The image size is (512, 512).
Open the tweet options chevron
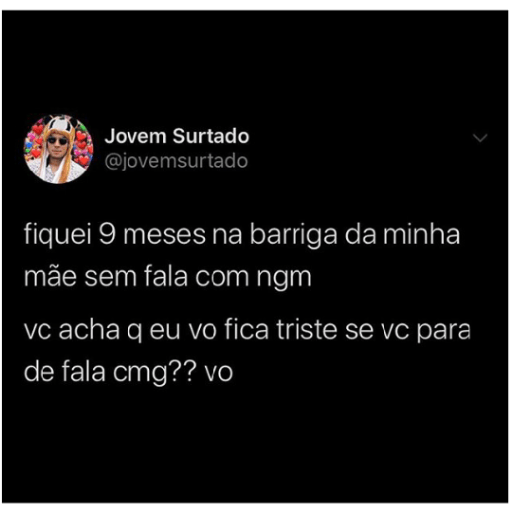tap(480, 138)
